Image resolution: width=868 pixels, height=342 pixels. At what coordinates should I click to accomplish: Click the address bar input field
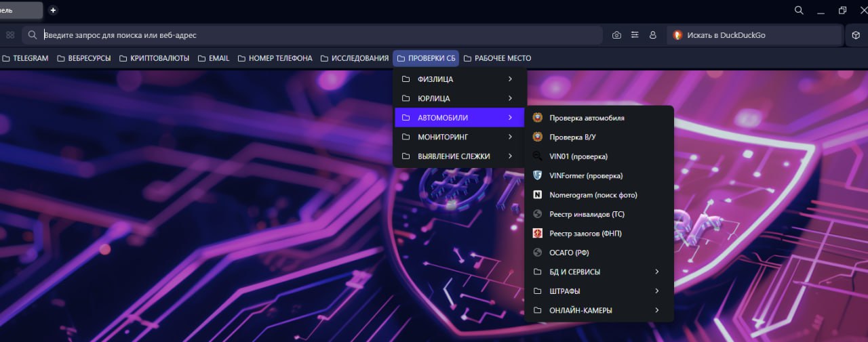click(319, 35)
